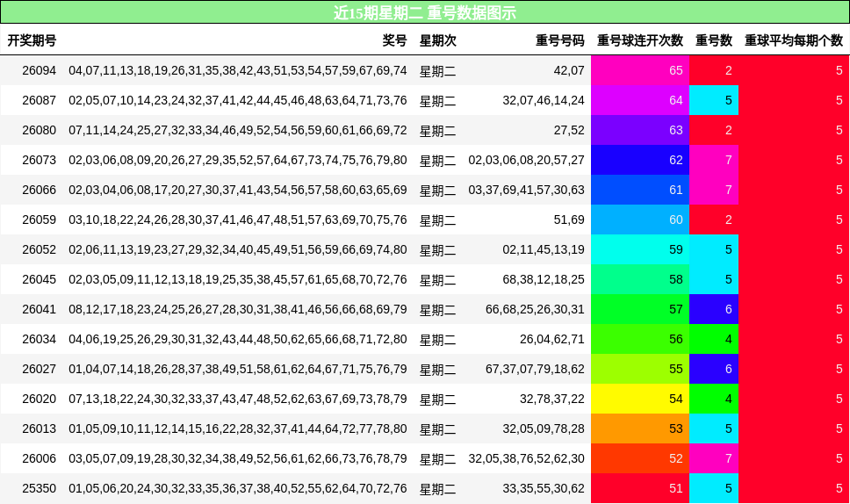Image resolution: width=850 pixels, height=504 pixels.
Task: Click the 重号数 cell in row 26041
Action: tap(714, 309)
